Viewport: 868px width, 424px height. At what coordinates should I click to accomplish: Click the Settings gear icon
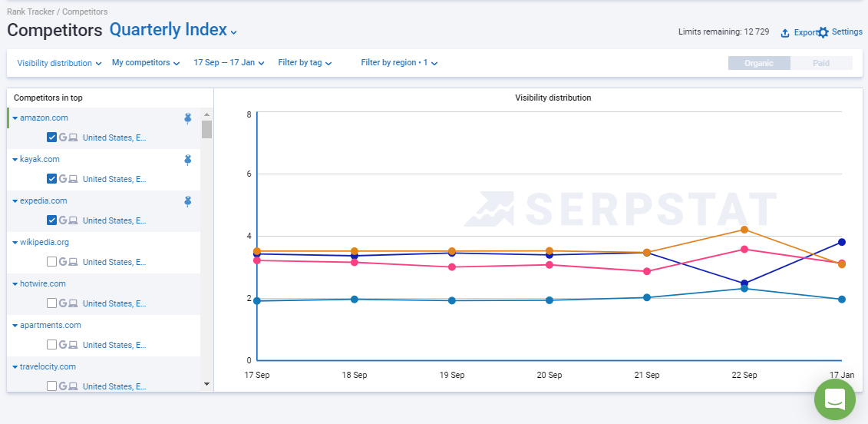tap(823, 33)
